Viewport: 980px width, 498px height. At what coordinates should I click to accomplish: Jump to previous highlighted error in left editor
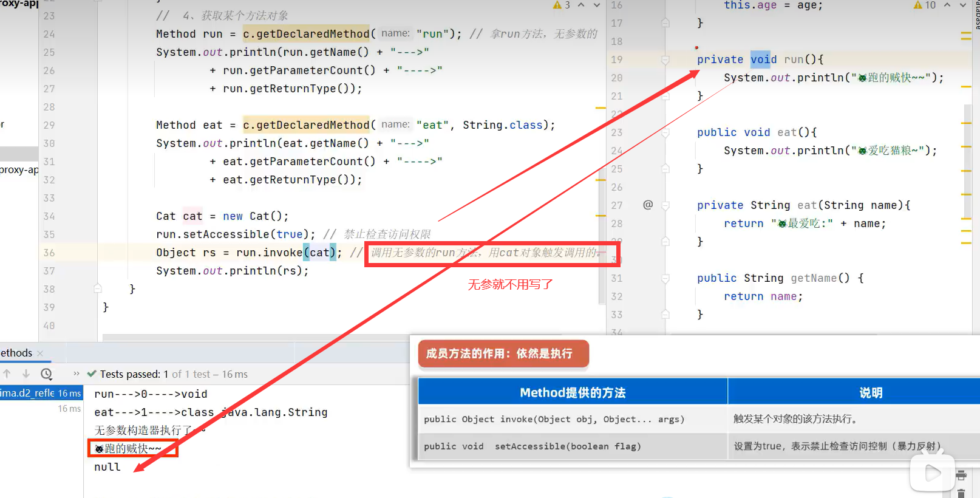[x=581, y=5]
